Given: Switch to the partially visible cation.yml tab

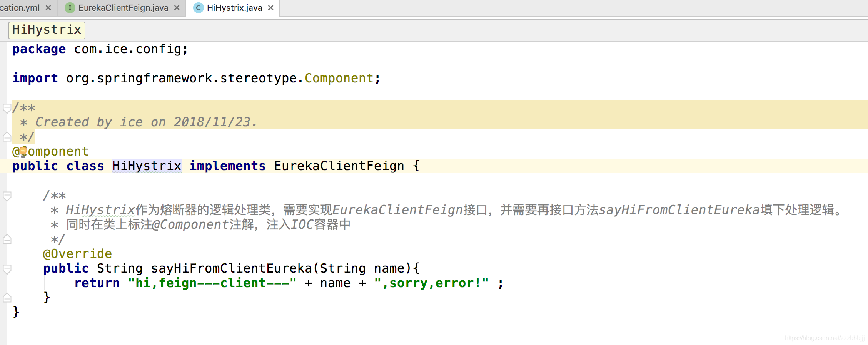Looking at the screenshot, I should point(20,8).
